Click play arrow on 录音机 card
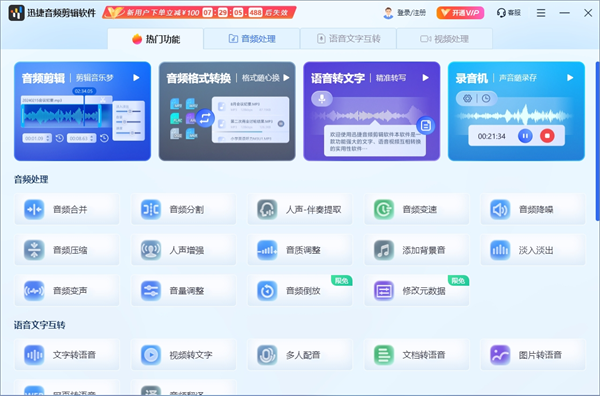The height and width of the screenshot is (396, 600). point(570,78)
